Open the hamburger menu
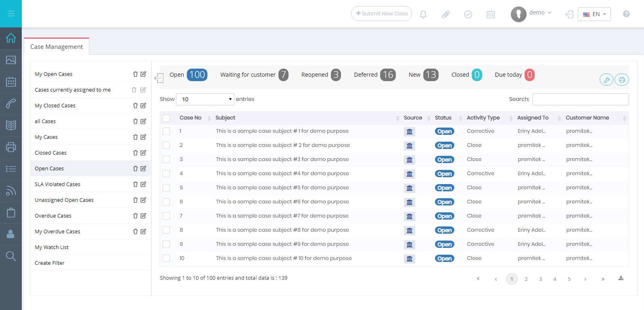 [x=11, y=14]
